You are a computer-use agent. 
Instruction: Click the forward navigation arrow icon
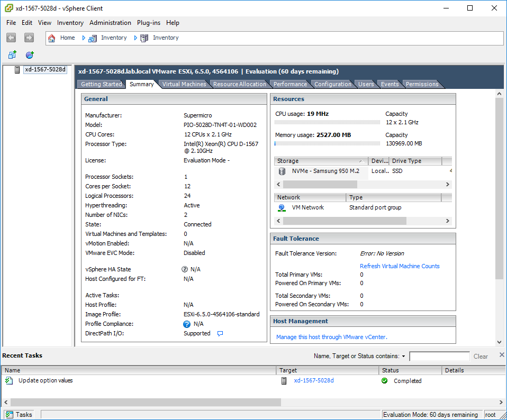[x=29, y=38]
